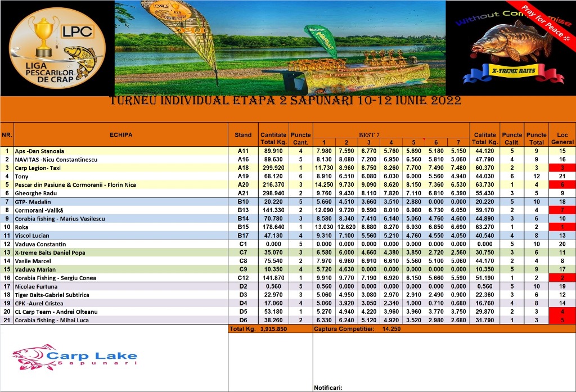Viewport: 576px width, 392px height.
Task: Select the Stand column header
Action: pyautogui.click(x=243, y=135)
